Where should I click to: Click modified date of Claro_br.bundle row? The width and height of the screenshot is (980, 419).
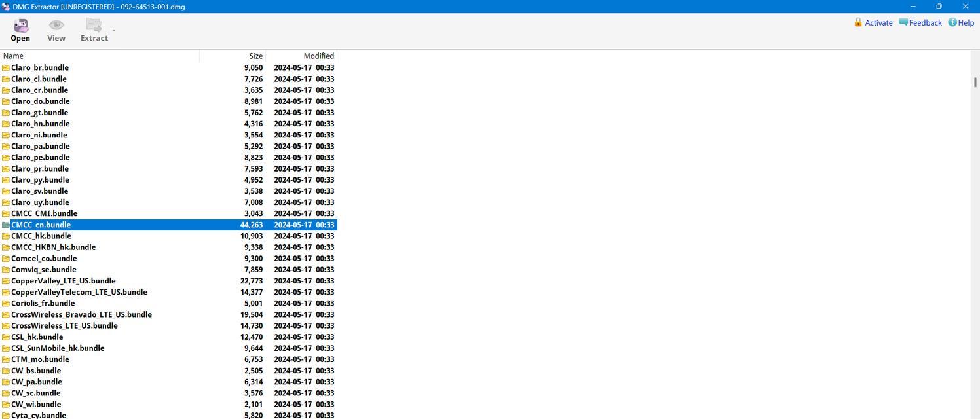(x=304, y=67)
